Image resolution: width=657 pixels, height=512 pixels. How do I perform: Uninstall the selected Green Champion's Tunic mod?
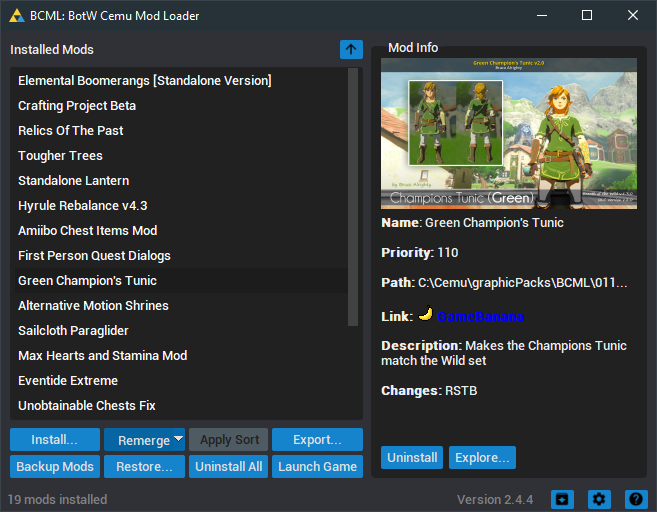point(412,458)
